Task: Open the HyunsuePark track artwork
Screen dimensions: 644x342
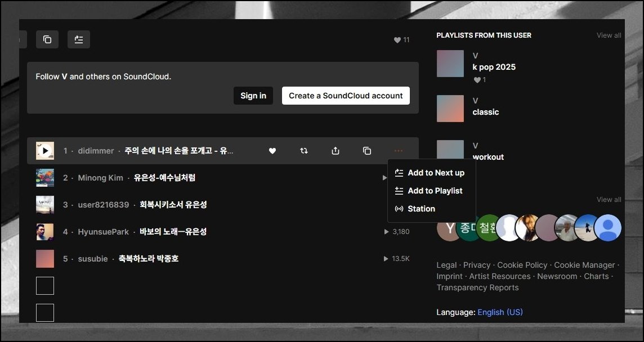Action: click(x=45, y=232)
